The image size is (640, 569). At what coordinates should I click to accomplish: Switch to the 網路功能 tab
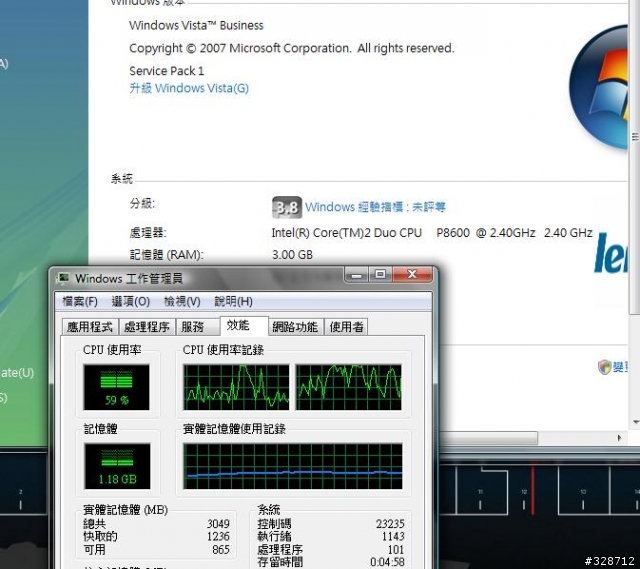point(295,327)
